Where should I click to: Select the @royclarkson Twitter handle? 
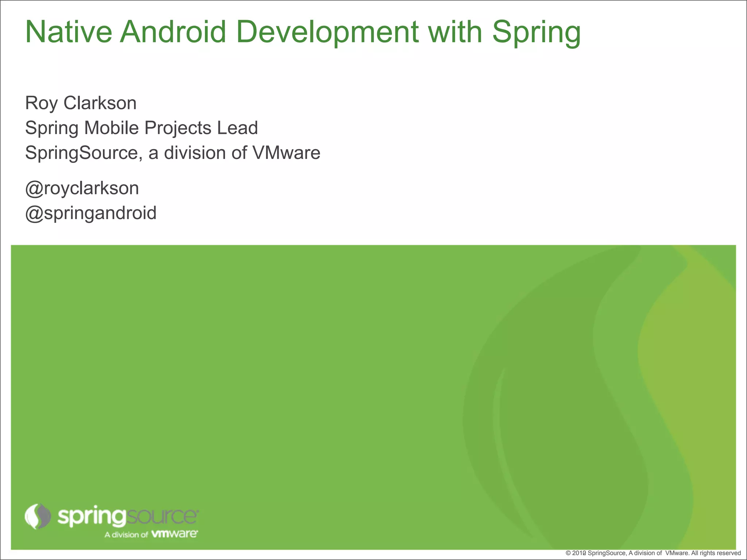coord(82,188)
